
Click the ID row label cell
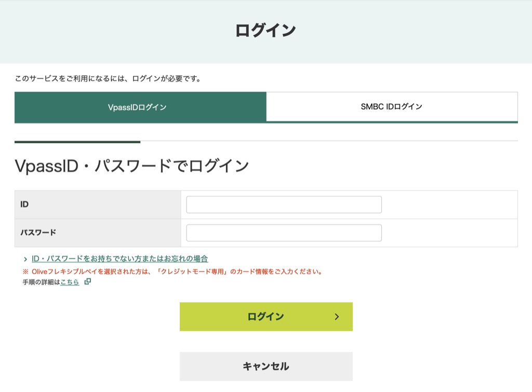click(99, 204)
